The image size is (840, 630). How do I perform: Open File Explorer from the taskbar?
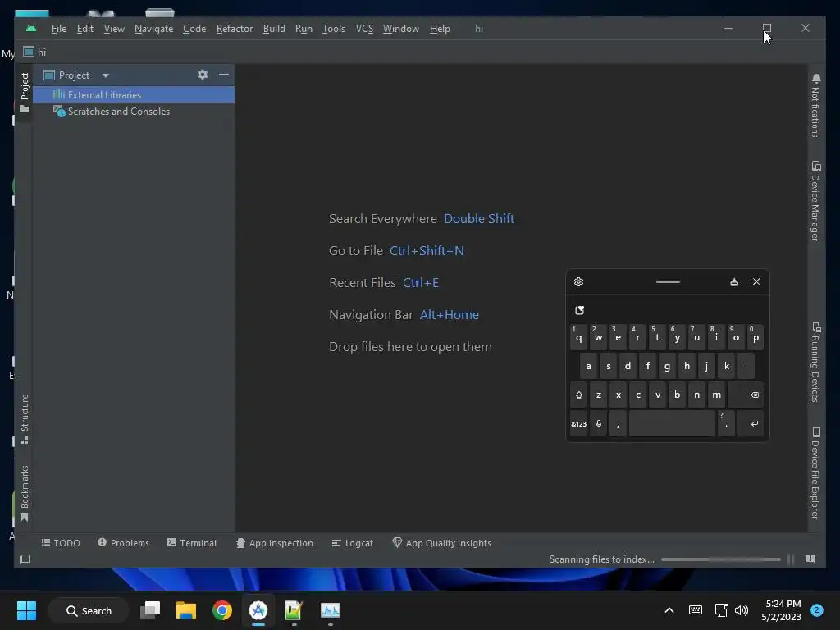pos(186,610)
